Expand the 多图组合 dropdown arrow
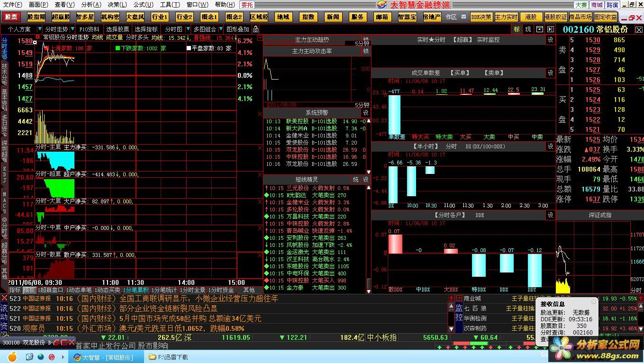The height and width of the screenshot is (363, 644). [x=221, y=29]
